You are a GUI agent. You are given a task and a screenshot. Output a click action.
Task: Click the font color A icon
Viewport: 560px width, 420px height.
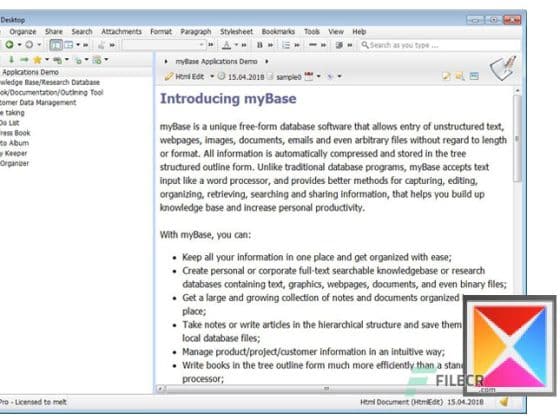[x=226, y=45]
